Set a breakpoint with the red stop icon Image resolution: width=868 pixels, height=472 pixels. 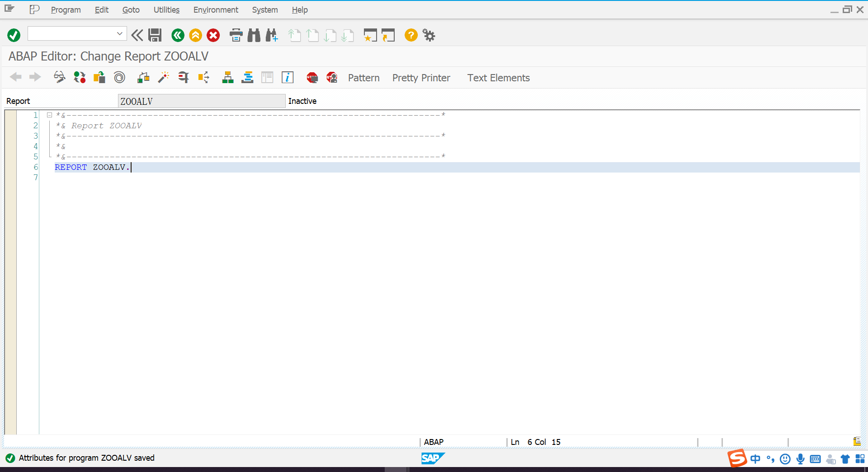tap(311, 77)
